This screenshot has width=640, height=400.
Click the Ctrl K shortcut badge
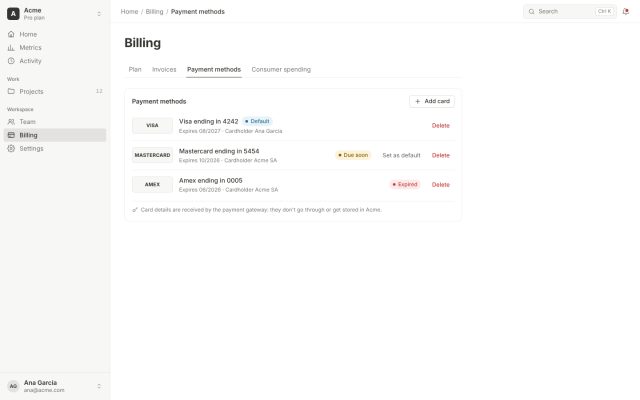click(604, 11)
